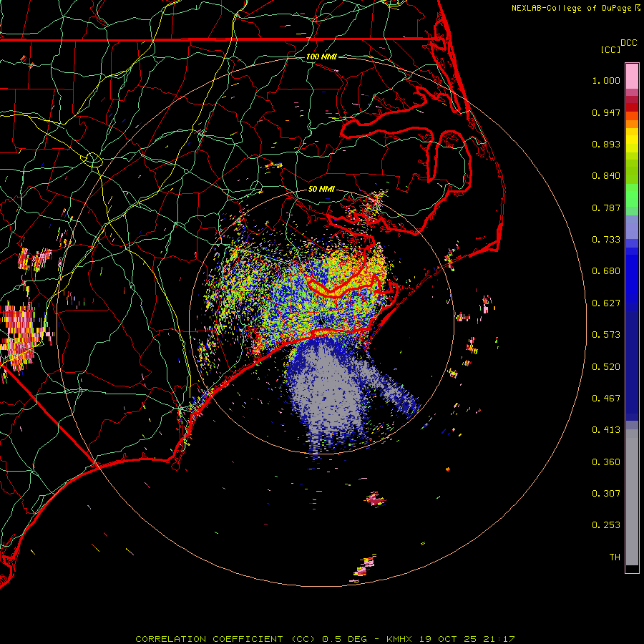Click the [CC] units label
Viewport: 644px width, 644px height.
coord(610,49)
